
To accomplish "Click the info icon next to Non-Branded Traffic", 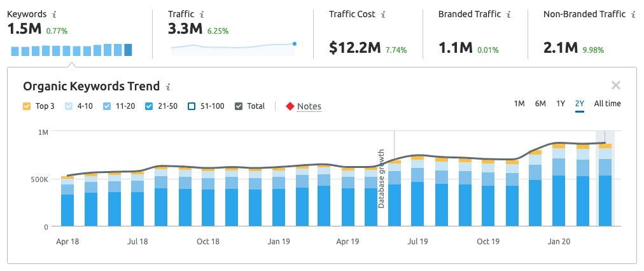I will pos(634,15).
